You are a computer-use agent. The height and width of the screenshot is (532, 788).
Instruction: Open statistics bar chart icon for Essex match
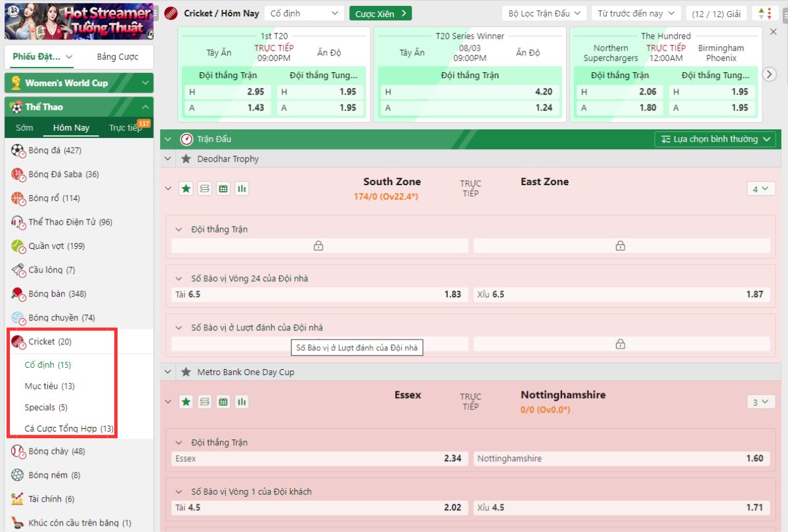242,401
